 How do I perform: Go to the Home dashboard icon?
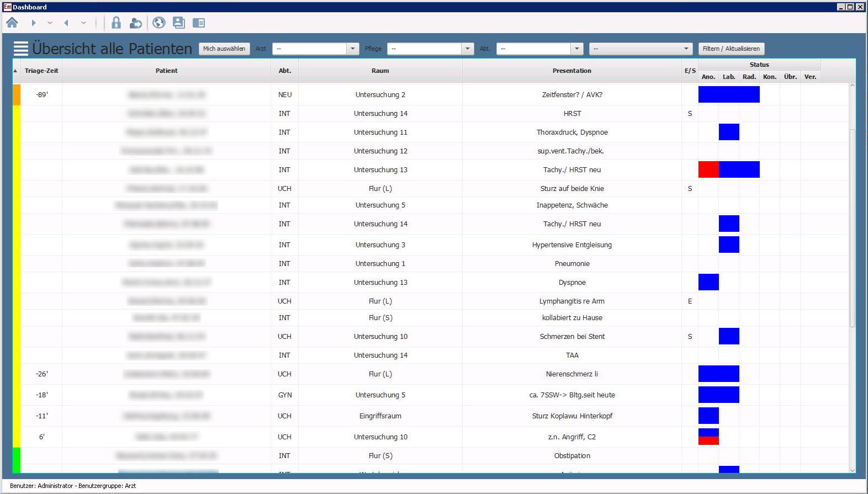(12, 23)
